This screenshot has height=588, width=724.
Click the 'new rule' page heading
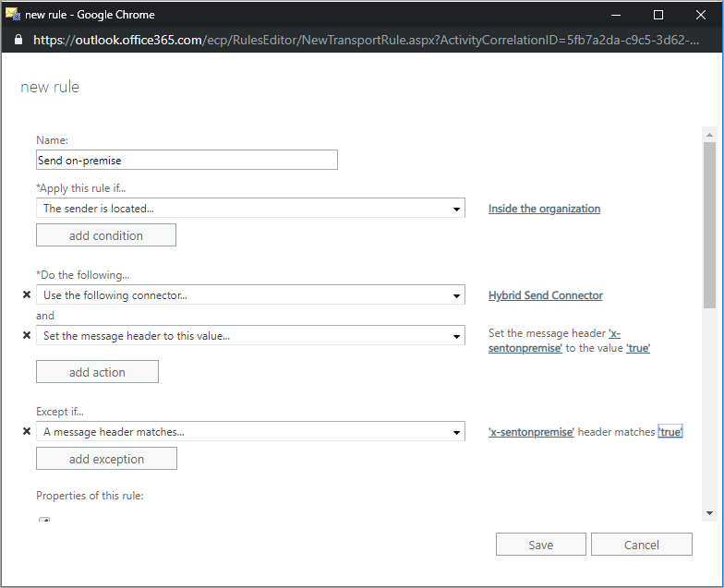(x=50, y=87)
